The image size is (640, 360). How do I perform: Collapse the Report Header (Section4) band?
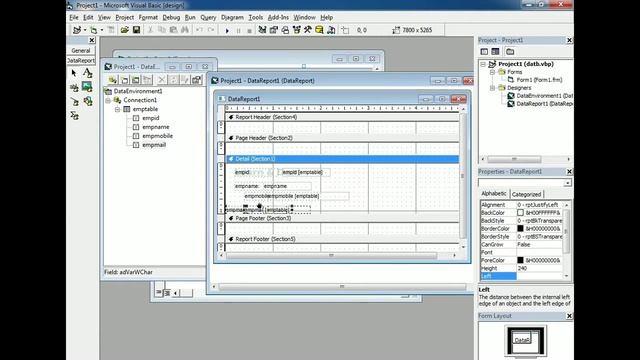(231, 117)
